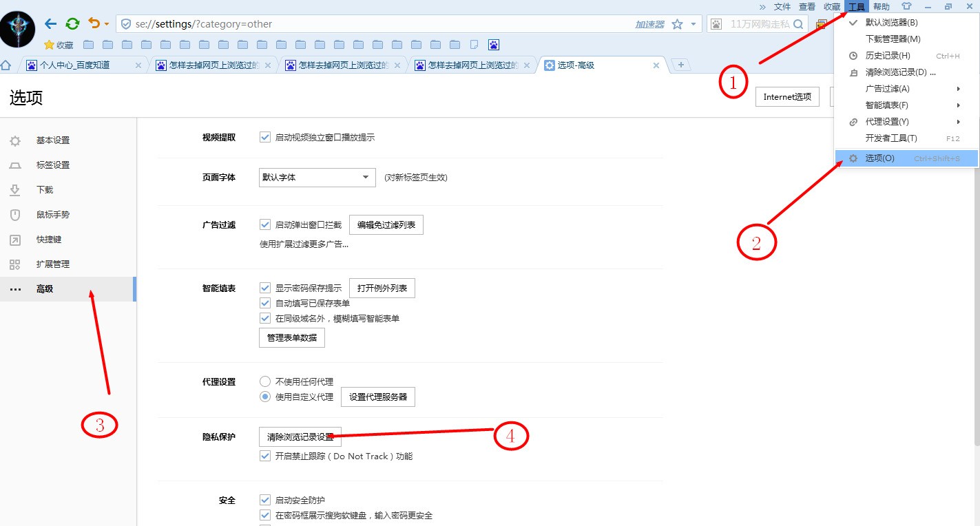Viewport: 980px width, 526px height.
Task: Click the home icon beside the address bar
Action: click(6, 64)
